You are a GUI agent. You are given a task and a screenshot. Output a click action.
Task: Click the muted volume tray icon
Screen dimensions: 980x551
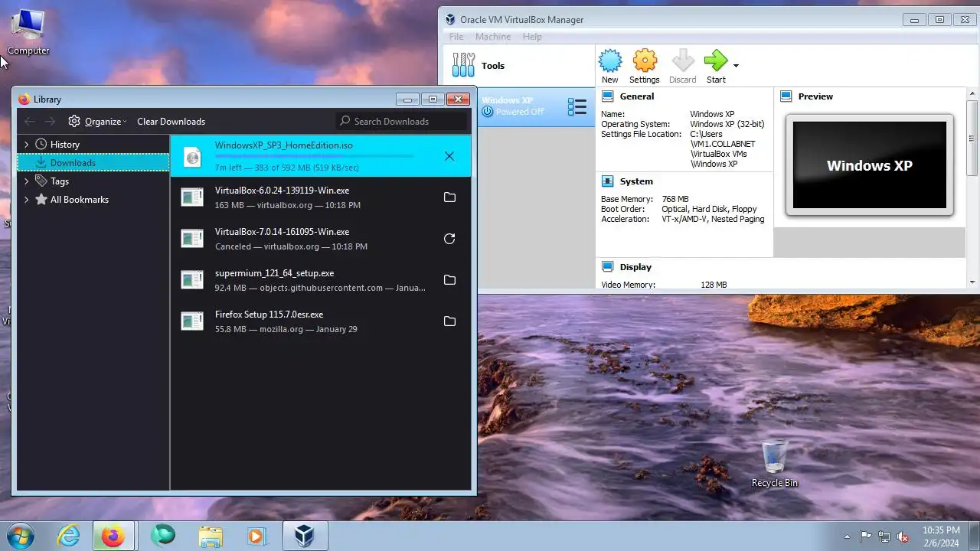[903, 536]
